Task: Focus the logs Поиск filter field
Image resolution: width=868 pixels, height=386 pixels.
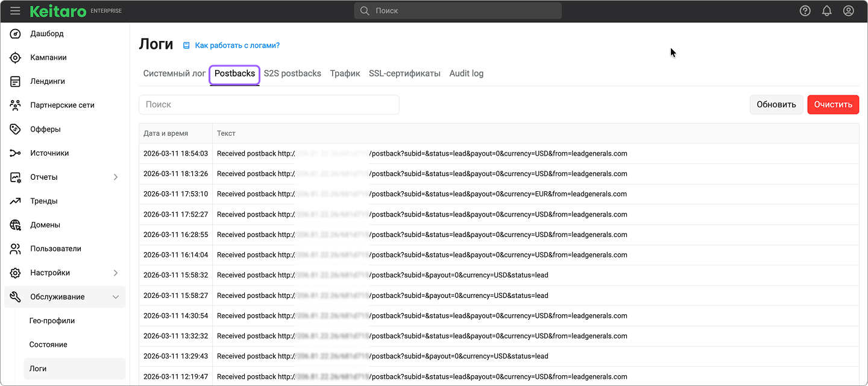Action: 269,104
